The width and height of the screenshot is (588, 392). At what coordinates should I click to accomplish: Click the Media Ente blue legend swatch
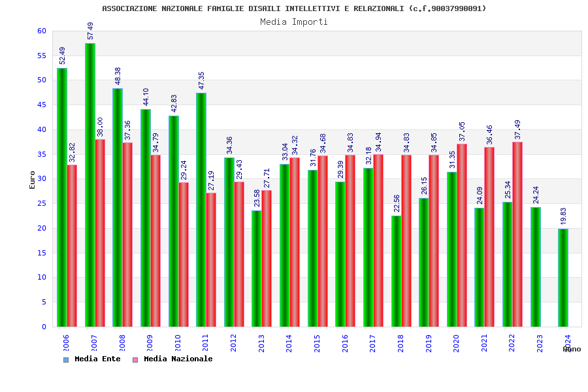tap(66, 360)
